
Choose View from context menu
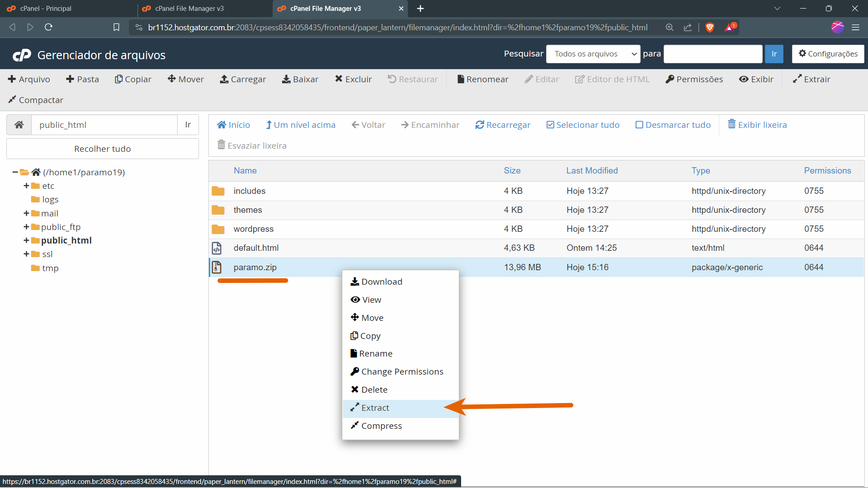pos(401,300)
